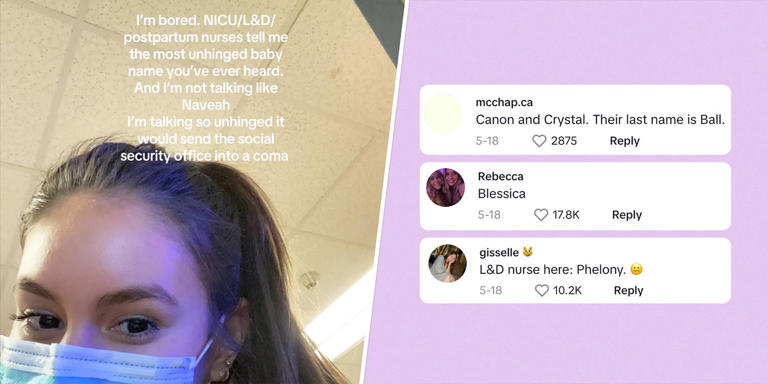Open gisselle's profile picture
Image resolution: width=768 pixels, height=384 pixels.
tap(447, 263)
